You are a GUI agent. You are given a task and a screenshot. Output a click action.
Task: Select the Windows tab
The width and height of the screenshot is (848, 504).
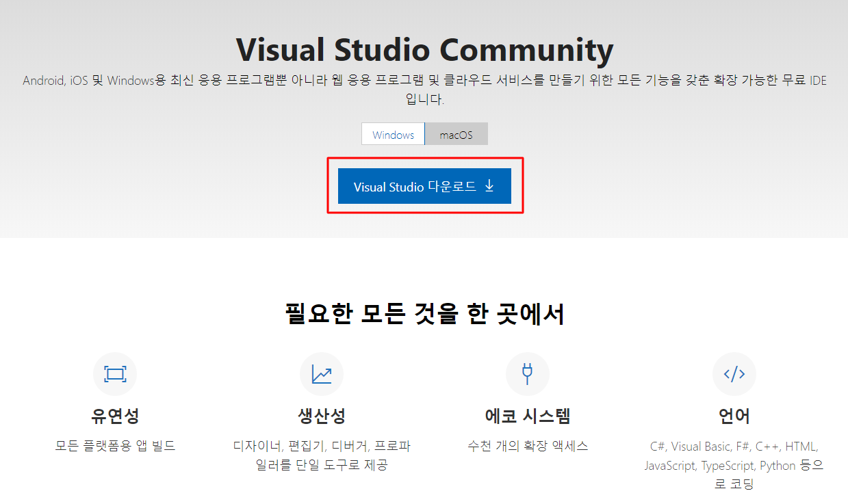393,134
